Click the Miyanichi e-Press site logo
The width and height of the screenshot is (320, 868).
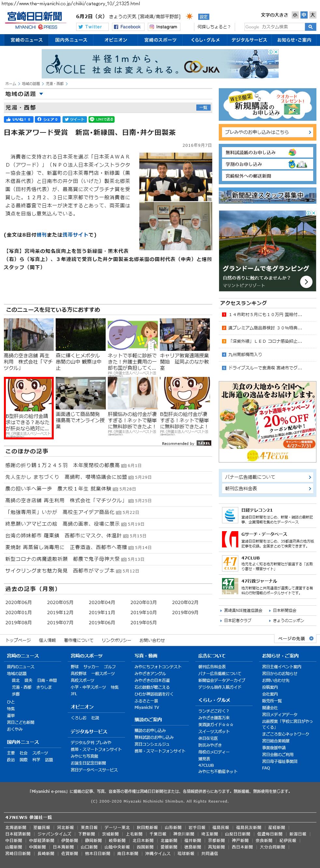35,21
